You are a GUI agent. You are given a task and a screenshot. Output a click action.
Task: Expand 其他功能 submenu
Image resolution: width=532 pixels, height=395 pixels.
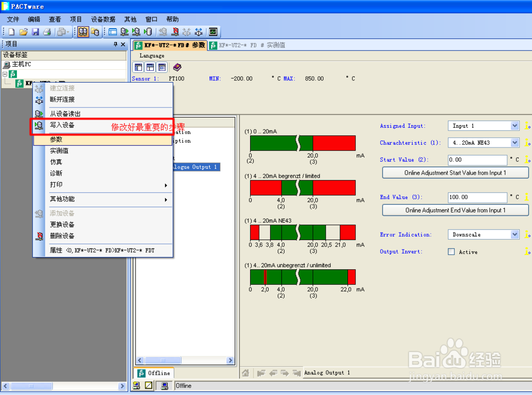pos(103,199)
